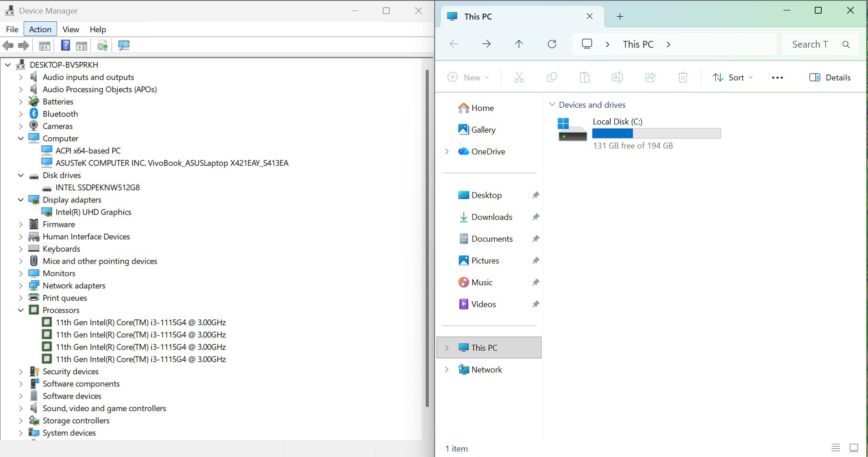Open Downloads folder from sidebar
The image size is (868, 457).
pyautogui.click(x=492, y=217)
